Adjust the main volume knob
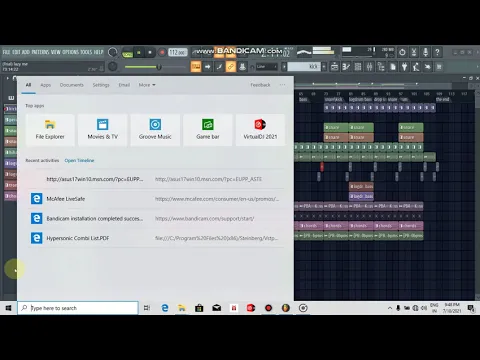480x360 pixels. (x=113, y=52)
